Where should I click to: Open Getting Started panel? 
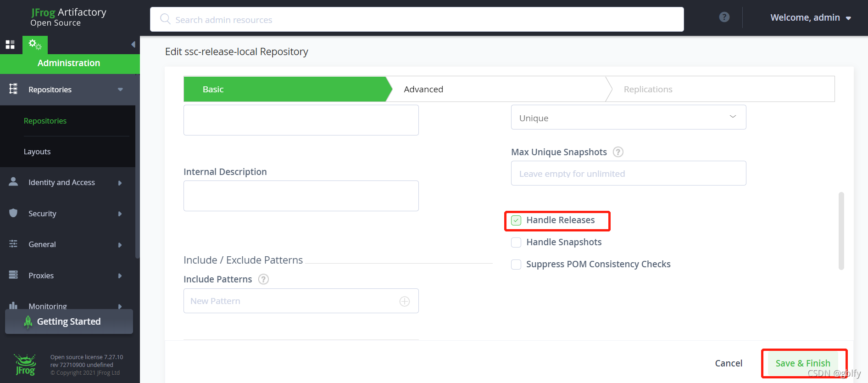(69, 321)
